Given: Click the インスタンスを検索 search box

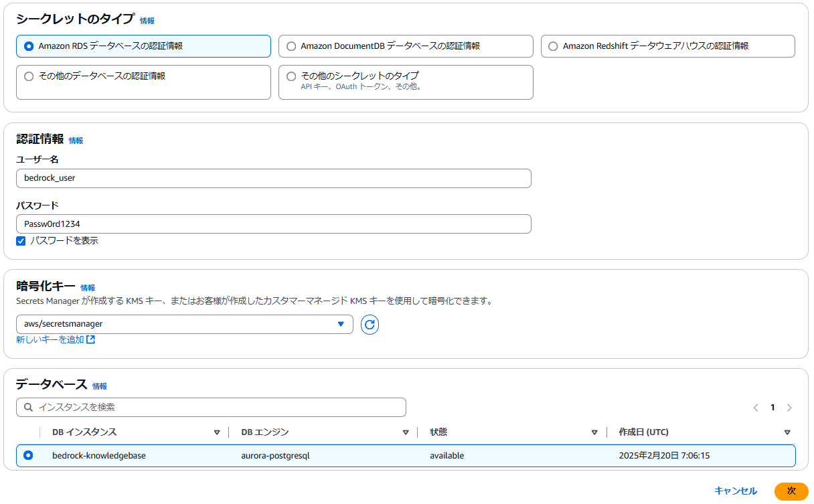Looking at the screenshot, I should click(211, 407).
